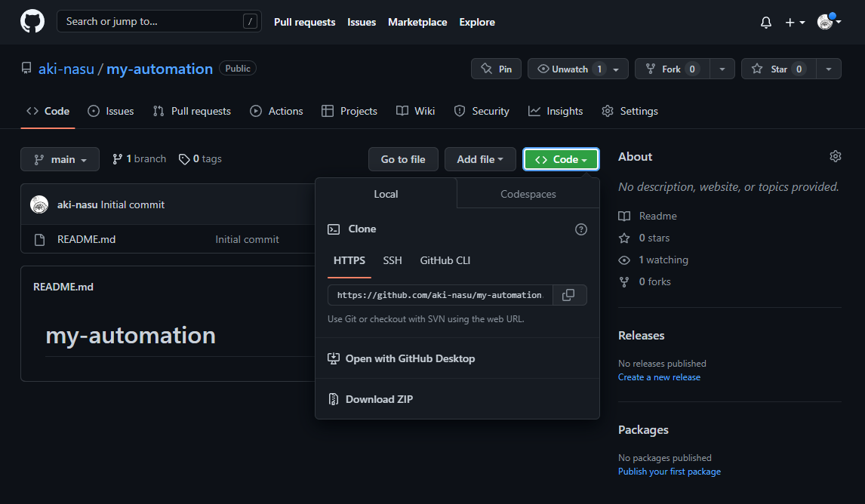
Task: Open repository Settings tab
Action: point(630,111)
